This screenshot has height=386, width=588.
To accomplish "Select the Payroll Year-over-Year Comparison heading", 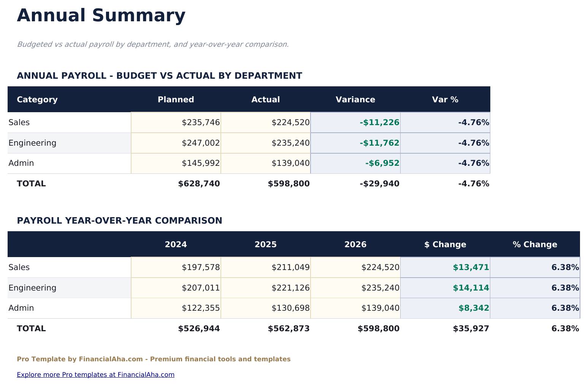I will click(119, 221).
